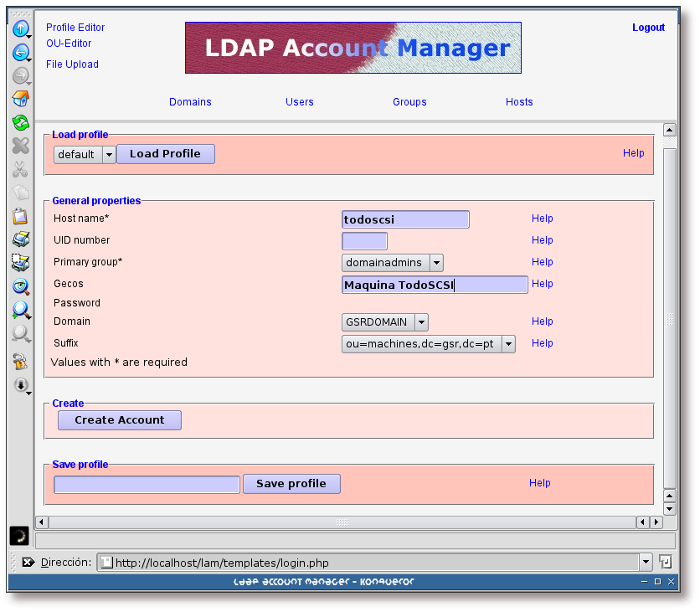Click the Logout link

click(648, 28)
